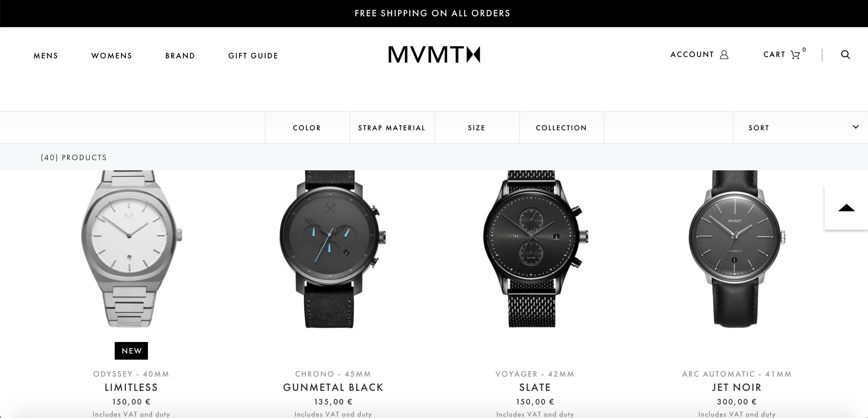868x418 pixels.
Task: Open the LIMITLESS product link
Action: point(131,387)
